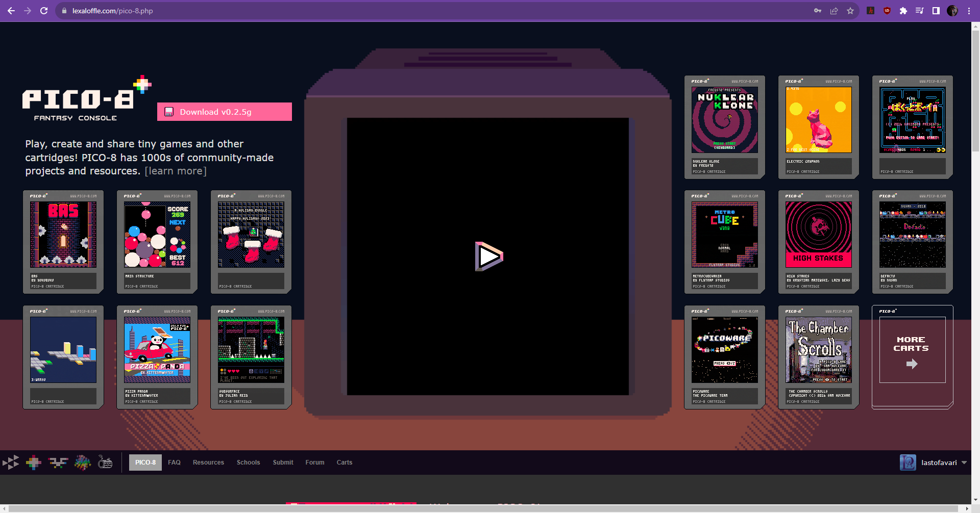
Task: Select the PICO-8 tab
Action: click(x=145, y=463)
